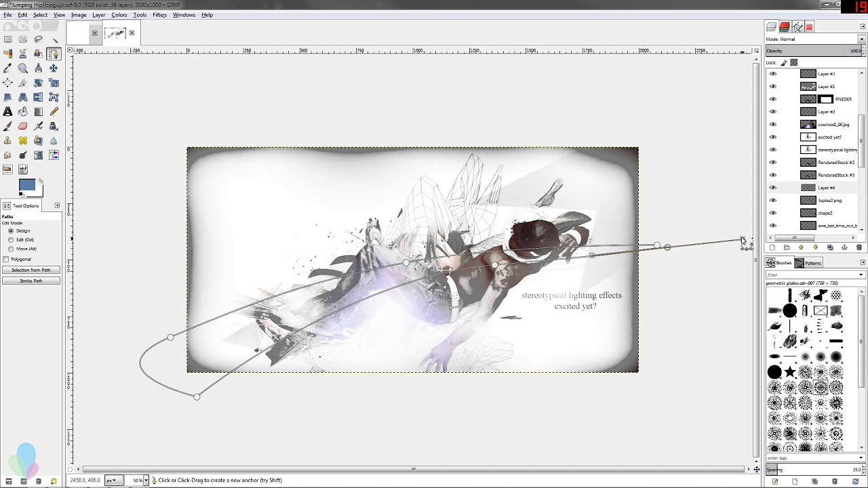The width and height of the screenshot is (868, 488).
Task: Click the canvas navigation icon
Action: pos(756,469)
